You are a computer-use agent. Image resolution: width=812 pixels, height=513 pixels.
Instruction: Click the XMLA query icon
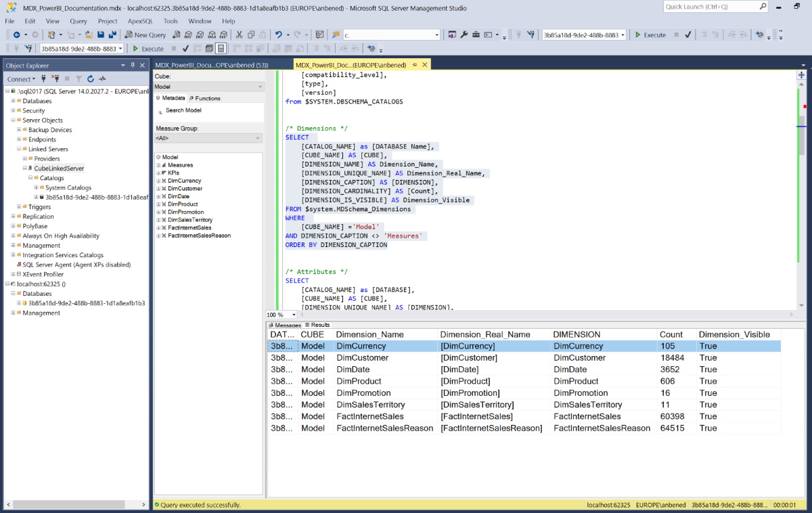click(212, 35)
